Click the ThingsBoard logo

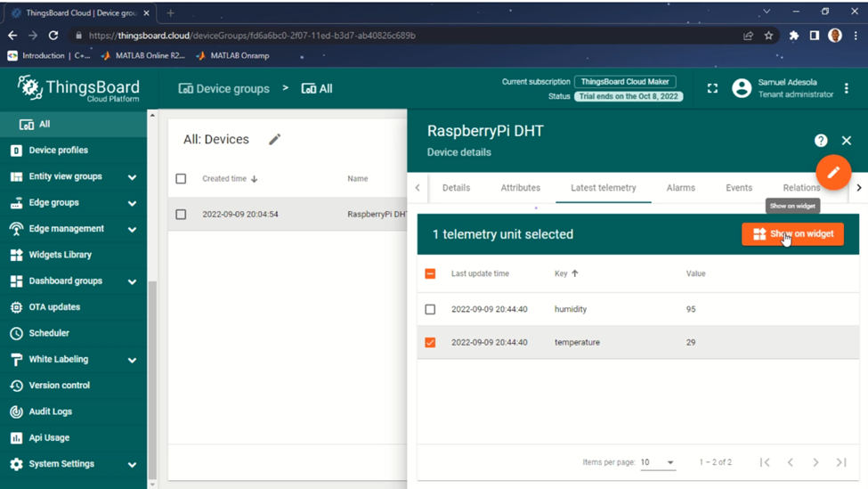tap(78, 88)
